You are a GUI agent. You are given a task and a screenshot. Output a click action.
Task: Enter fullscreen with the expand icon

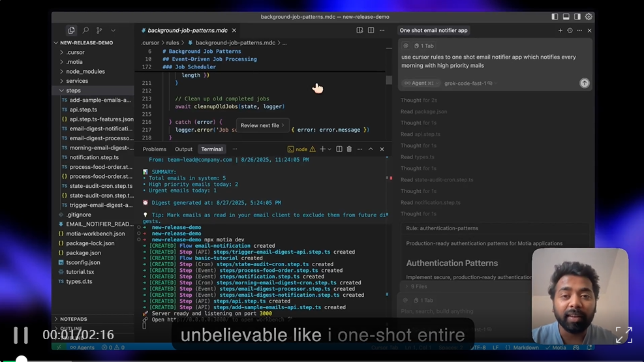pos(624,335)
